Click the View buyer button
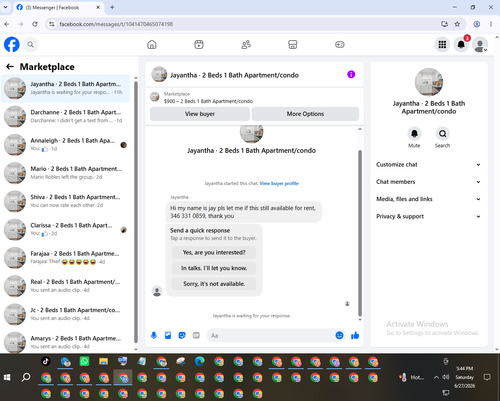 click(x=200, y=114)
